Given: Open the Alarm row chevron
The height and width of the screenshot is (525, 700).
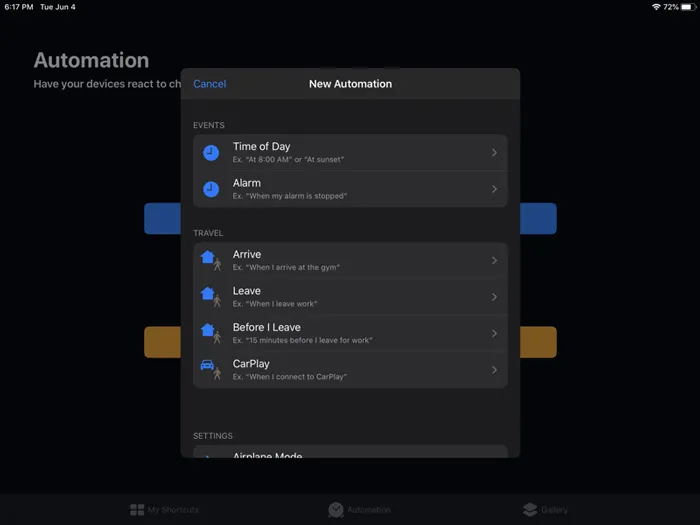Looking at the screenshot, I should 494,189.
